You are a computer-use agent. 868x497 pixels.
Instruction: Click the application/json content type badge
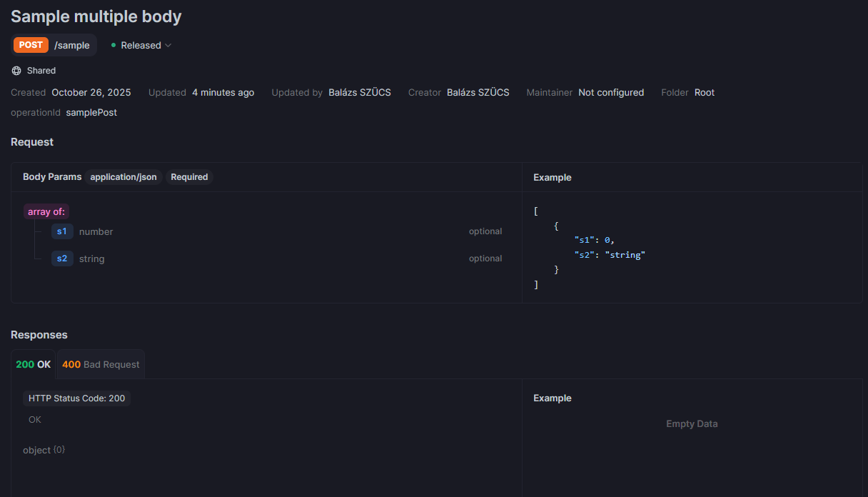tap(123, 177)
